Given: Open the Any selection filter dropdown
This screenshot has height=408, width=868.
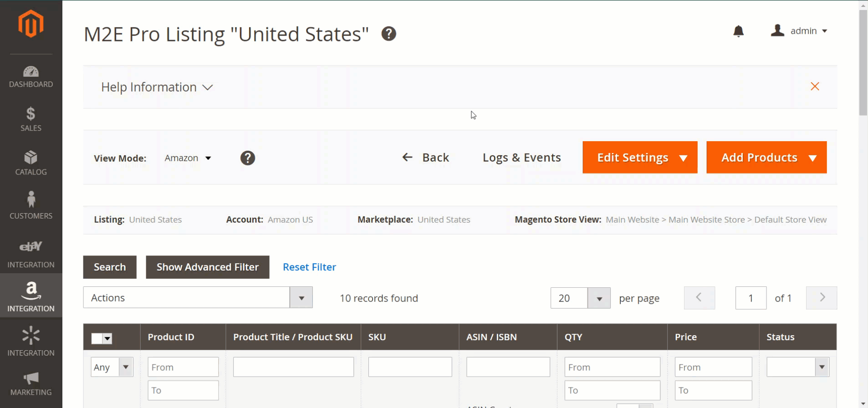Looking at the screenshot, I should (112, 367).
